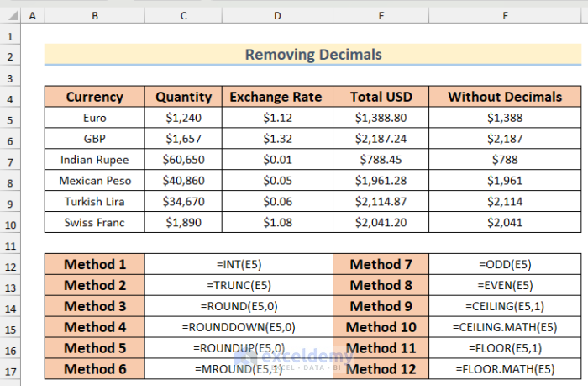
Task: Click exchange rate cell $0.05
Action: [x=277, y=181]
